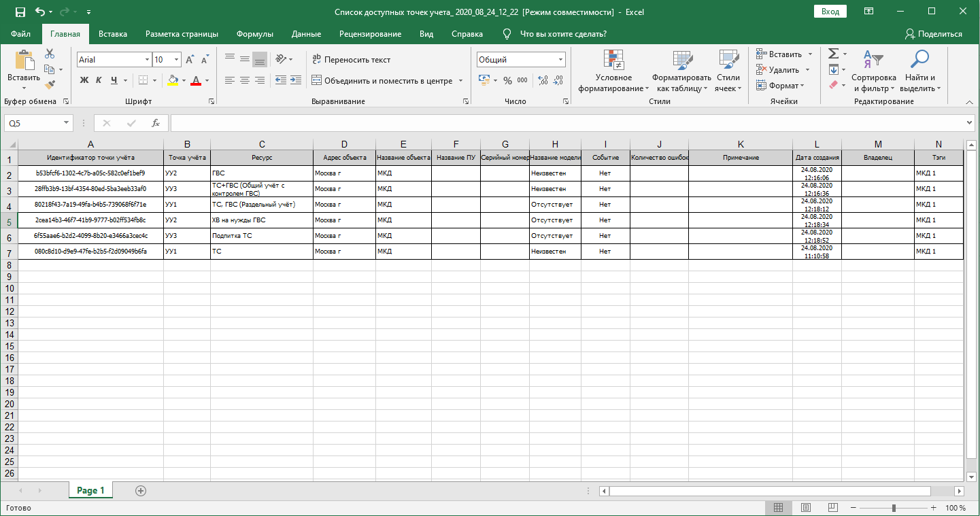Screen dimensions: 980x516
Task: Click decrease decimal icon
Action: click(x=558, y=80)
